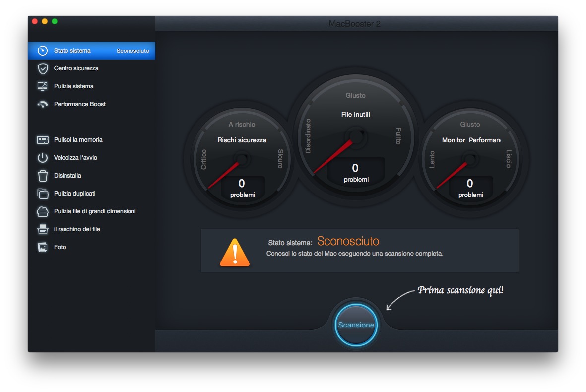
Task: Go to Performance Boost section
Action: 92,104
